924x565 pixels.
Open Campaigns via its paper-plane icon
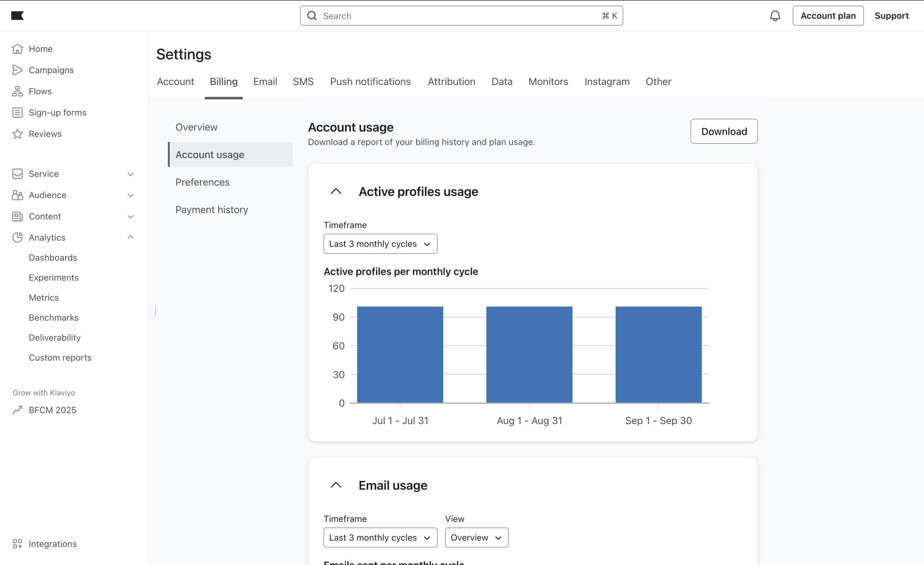pyautogui.click(x=17, y=70)
